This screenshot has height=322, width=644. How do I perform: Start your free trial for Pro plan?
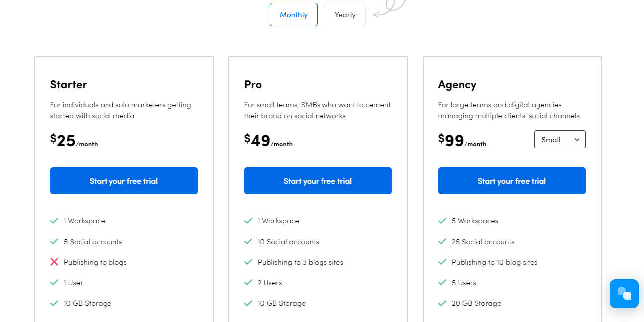click(x=318, y=181)
